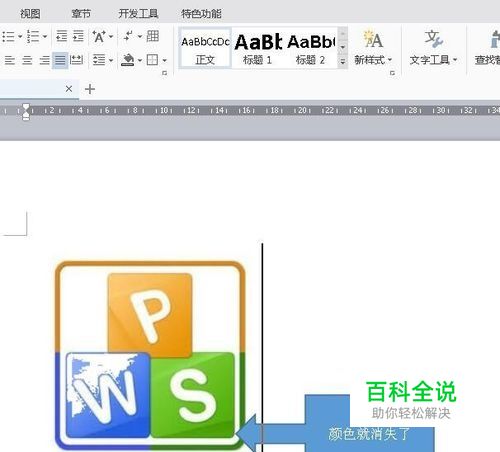Center align the text

click(x=27, y=60)
